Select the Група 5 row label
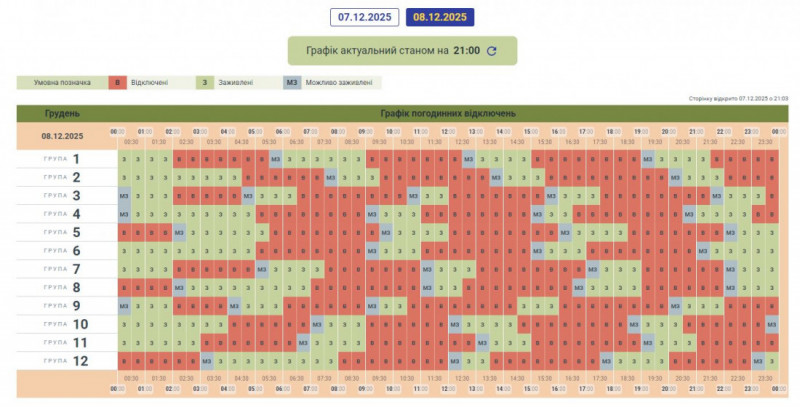The image size is (800, 407). click(x=62, y=233)
